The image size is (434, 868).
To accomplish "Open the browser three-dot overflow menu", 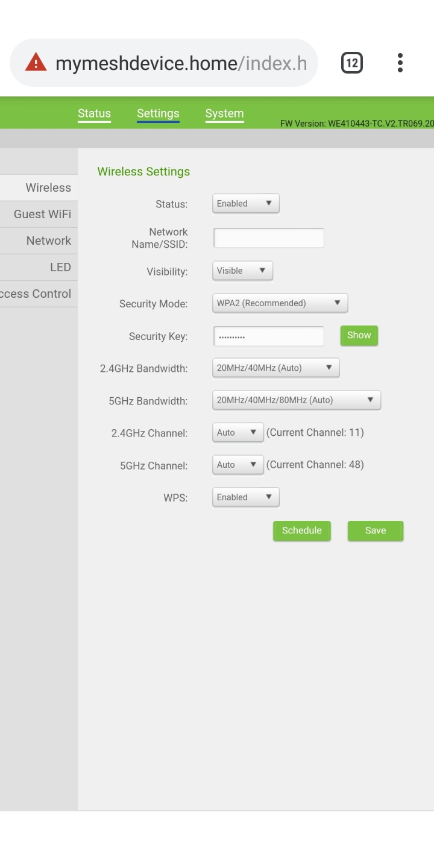I will coord(400,63).
